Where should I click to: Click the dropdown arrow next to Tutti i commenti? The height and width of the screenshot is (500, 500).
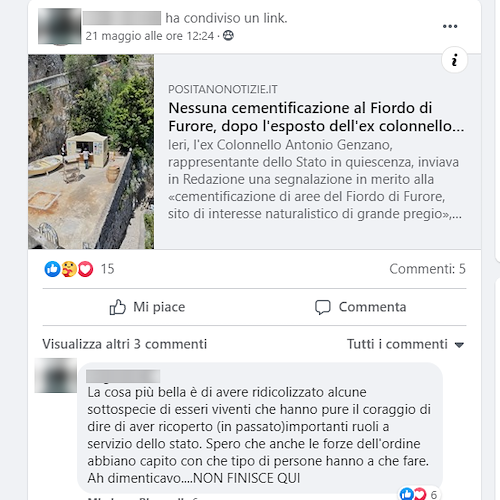point(459,345)
